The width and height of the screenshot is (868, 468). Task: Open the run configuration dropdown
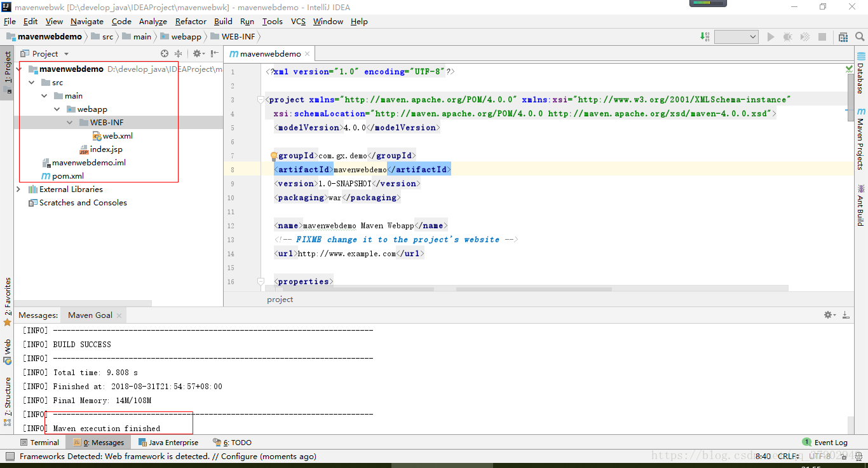(x=736, y=37)
